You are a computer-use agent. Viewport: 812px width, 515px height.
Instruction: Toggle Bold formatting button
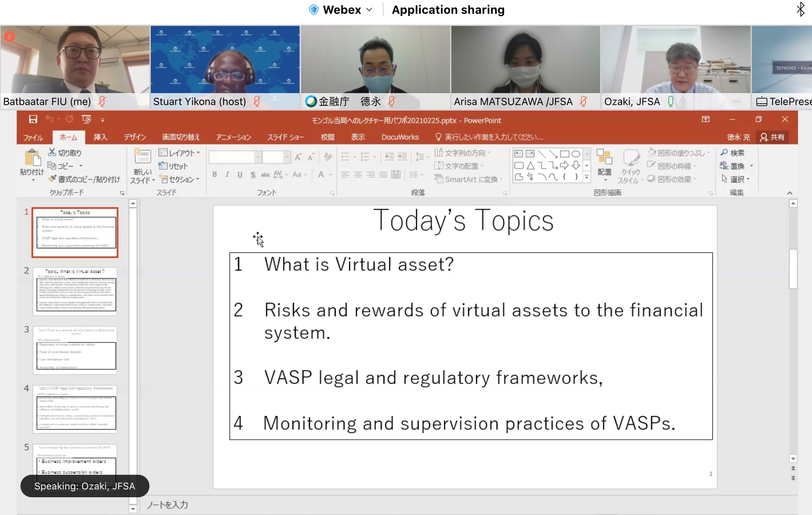point(215,175)
